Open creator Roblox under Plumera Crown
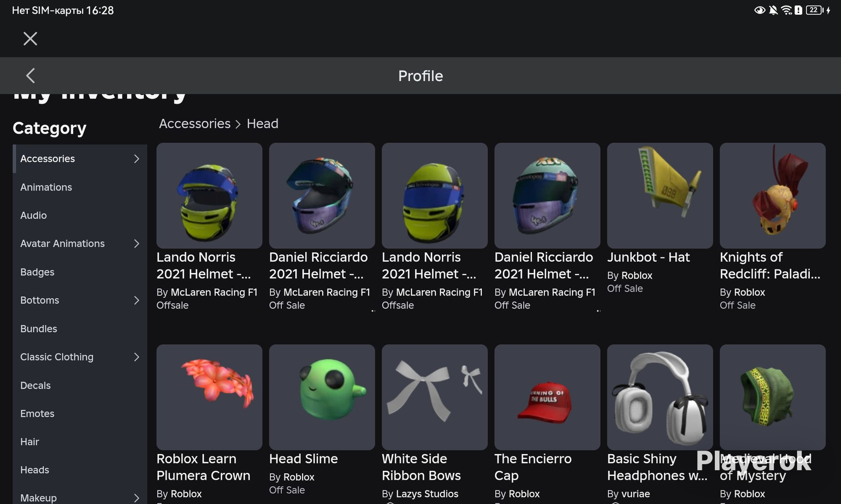This screenshot has height=504, width=841. 186,494
